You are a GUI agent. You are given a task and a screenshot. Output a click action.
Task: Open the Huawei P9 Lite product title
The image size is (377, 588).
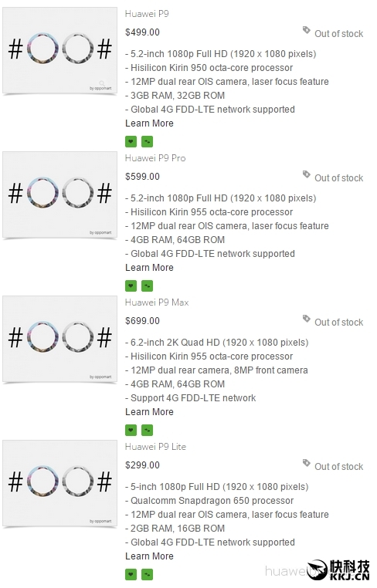tap(156, 447)
